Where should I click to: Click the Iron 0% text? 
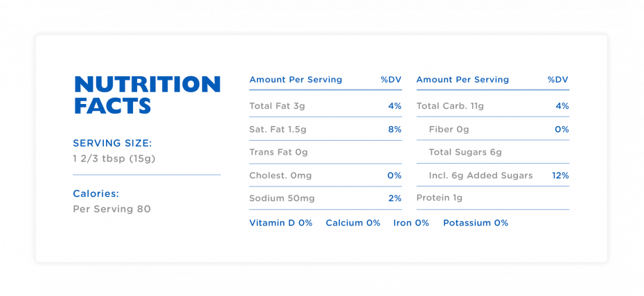click(411, 223)
